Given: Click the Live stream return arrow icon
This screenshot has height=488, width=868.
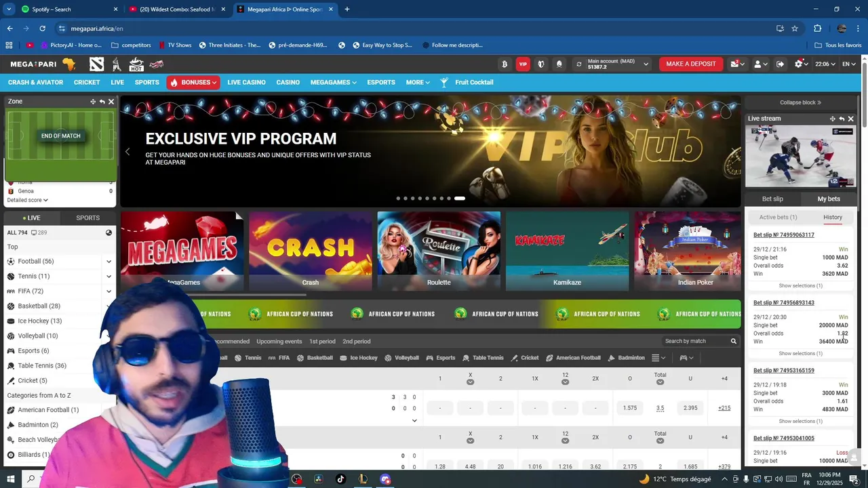Looking at the screenshot, I should coord(842,119).
